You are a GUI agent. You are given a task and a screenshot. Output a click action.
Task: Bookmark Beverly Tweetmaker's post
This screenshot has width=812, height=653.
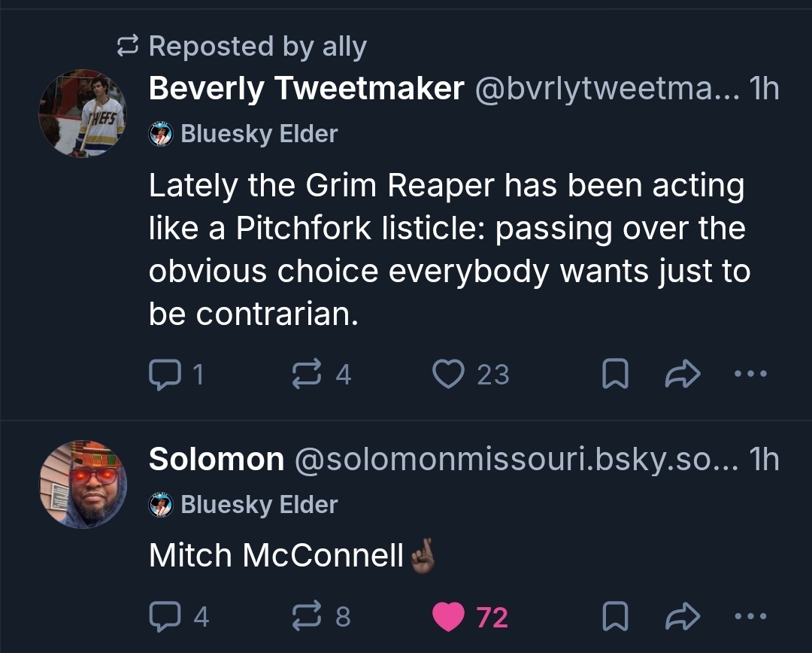point(615,375)
